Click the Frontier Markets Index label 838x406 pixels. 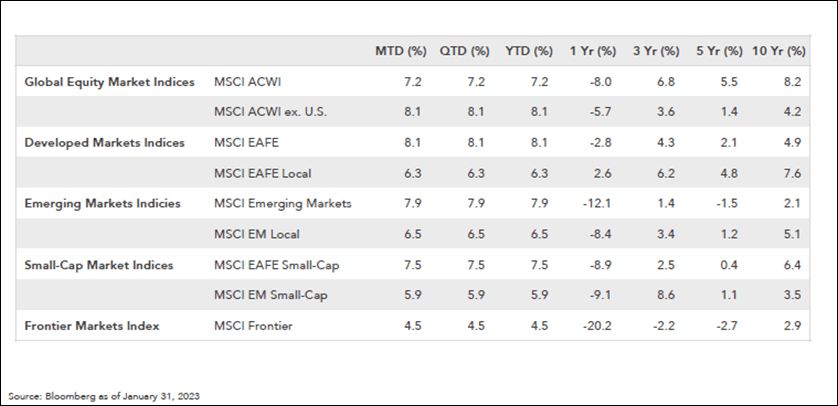pyautogui.click(x=93, y=326)
